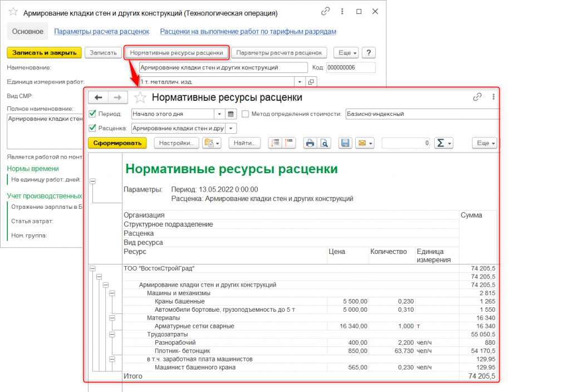This screenshot has height=392, width=570.
Task: Open the Расценка dropdown list
Action: [232, 128]
